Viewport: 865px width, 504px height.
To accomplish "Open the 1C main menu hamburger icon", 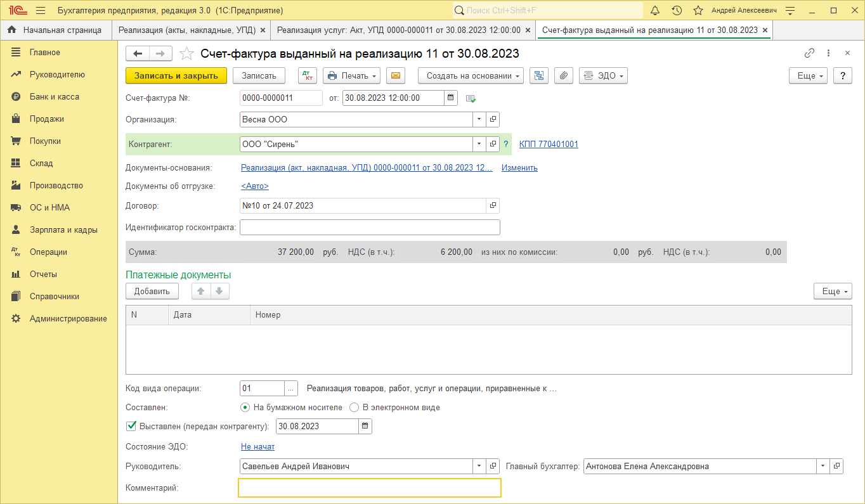I will (x=41, y=11).
